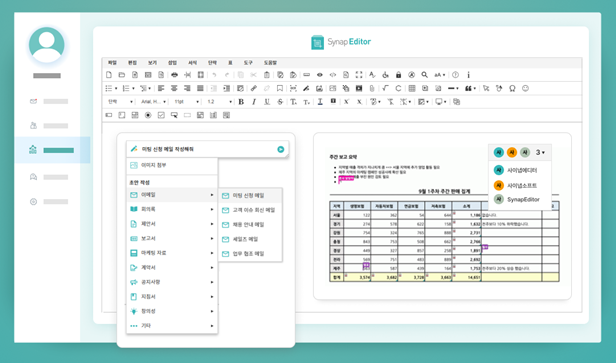Click the insert video icon
The height and width of the screenshot is (363, 616).
(359, 88)
